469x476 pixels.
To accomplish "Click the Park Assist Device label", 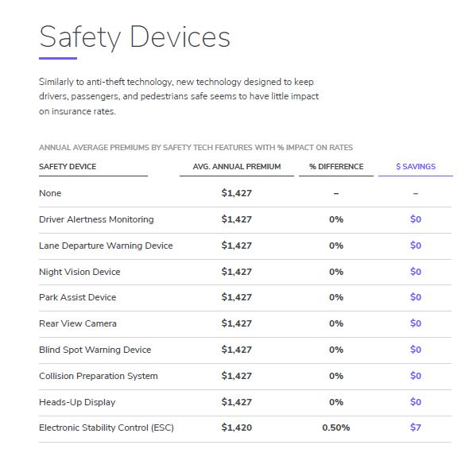I will point(77,297).
